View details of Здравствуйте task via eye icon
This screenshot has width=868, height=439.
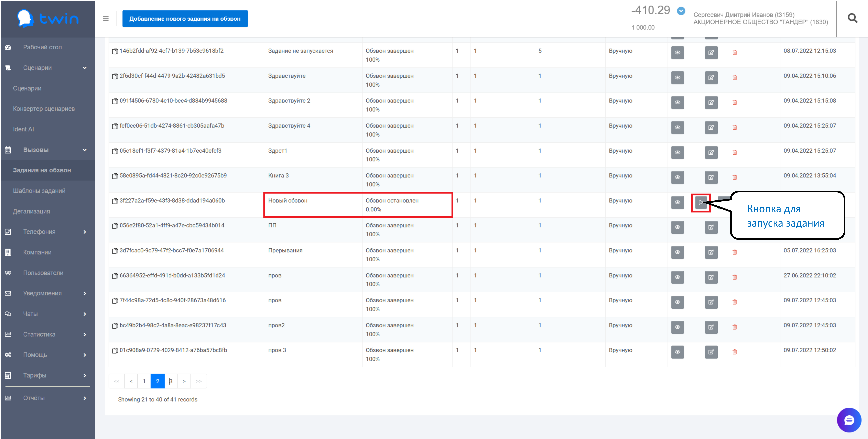click(x=677, y=78)
